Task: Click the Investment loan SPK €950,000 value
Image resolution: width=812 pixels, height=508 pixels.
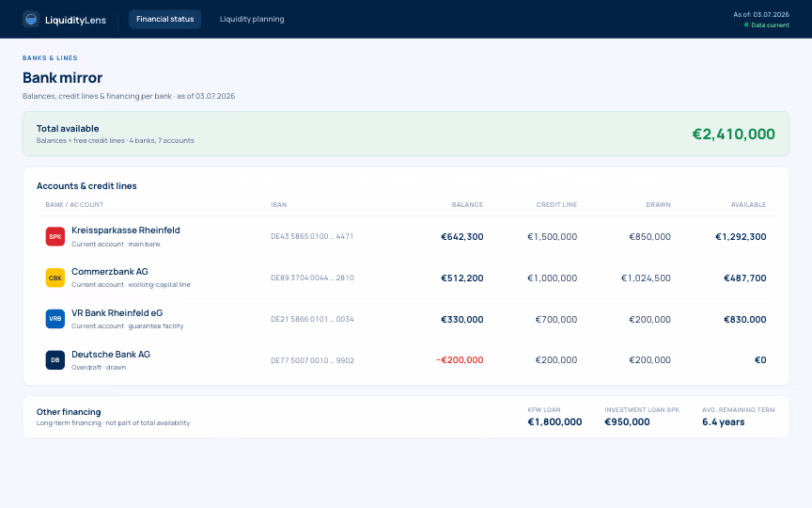Action: (x=627, y=422)
